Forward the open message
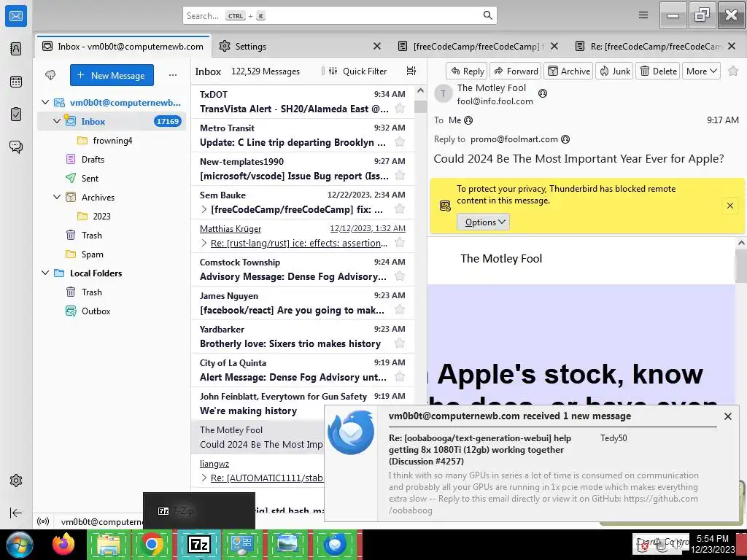This screenshot has width=747, height=560. pos(516,71)
